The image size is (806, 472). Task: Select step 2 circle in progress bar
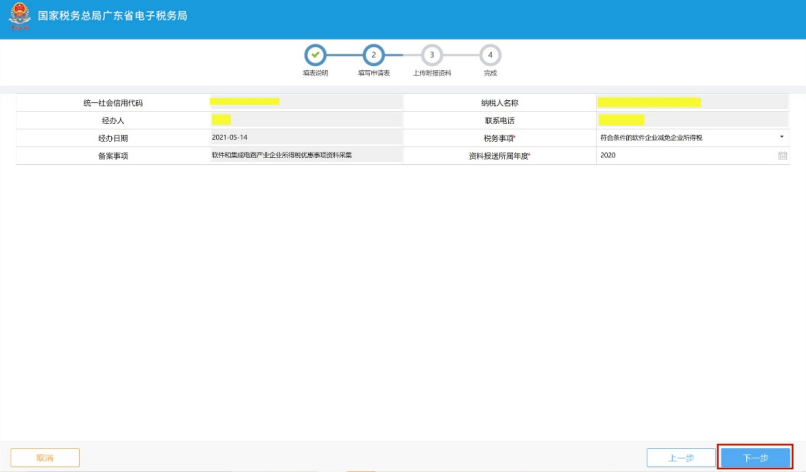[x=374, y=55]
